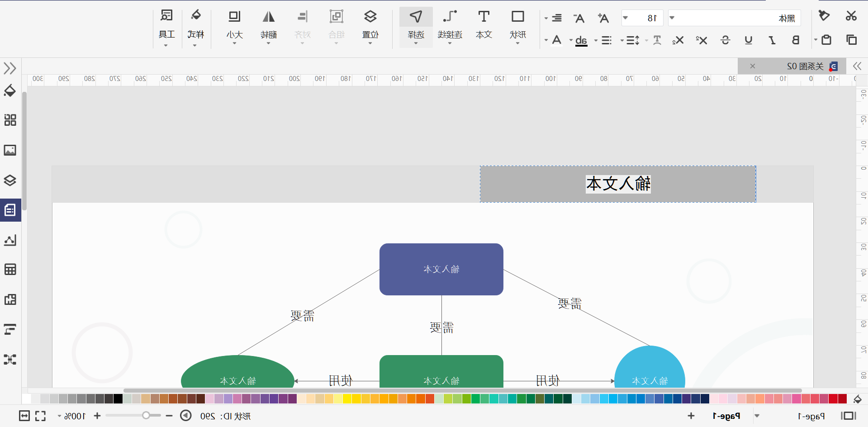Pick the 形状 (shape) rectangle tool

click(518, 27)
